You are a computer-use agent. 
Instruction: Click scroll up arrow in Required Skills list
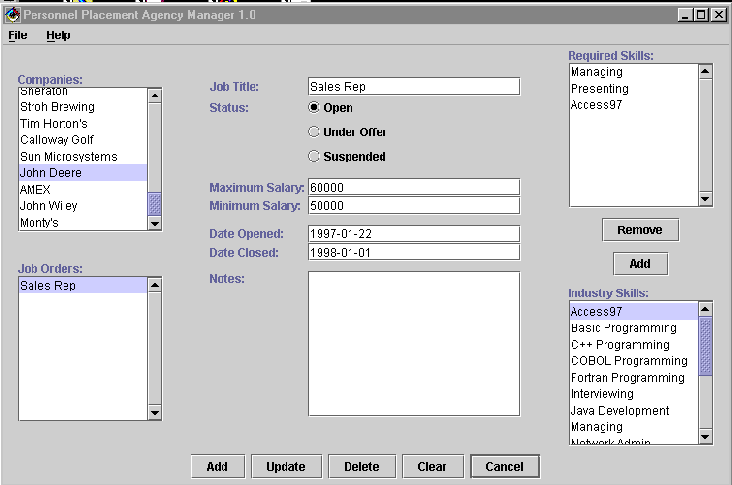(x=705, y=72)
